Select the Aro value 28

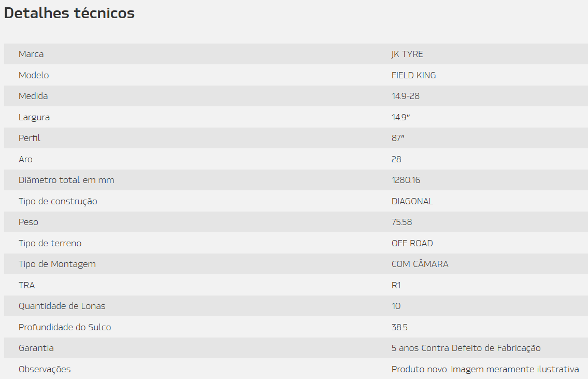tap(396, 159)
